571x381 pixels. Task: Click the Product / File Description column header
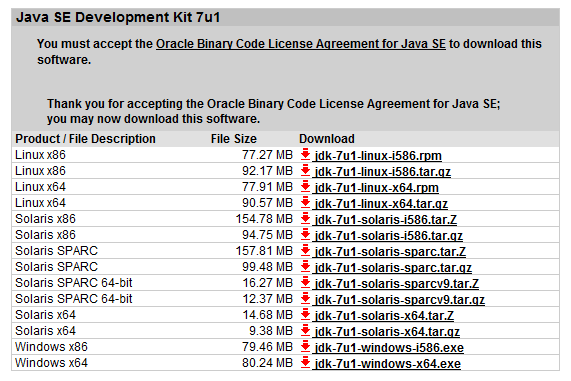(x=85, y=139)
